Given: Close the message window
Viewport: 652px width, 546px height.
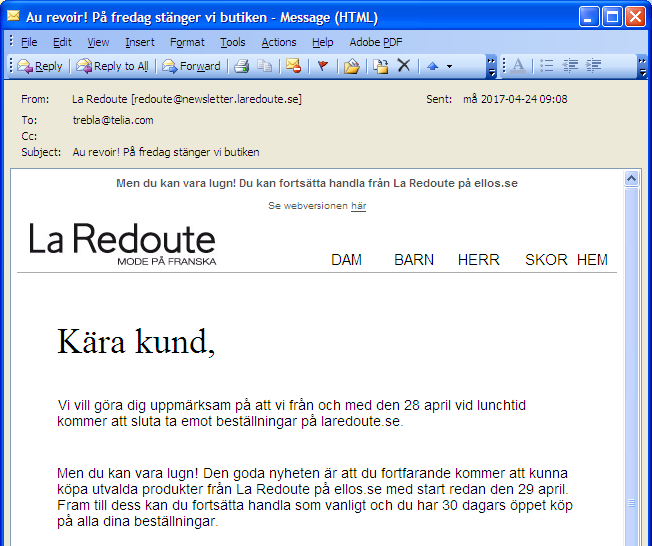Looking at the screenshot, I should pos(635,17).
